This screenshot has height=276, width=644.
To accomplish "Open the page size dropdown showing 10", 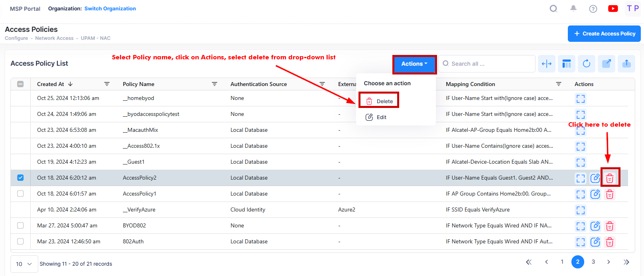I will [24, 264].
